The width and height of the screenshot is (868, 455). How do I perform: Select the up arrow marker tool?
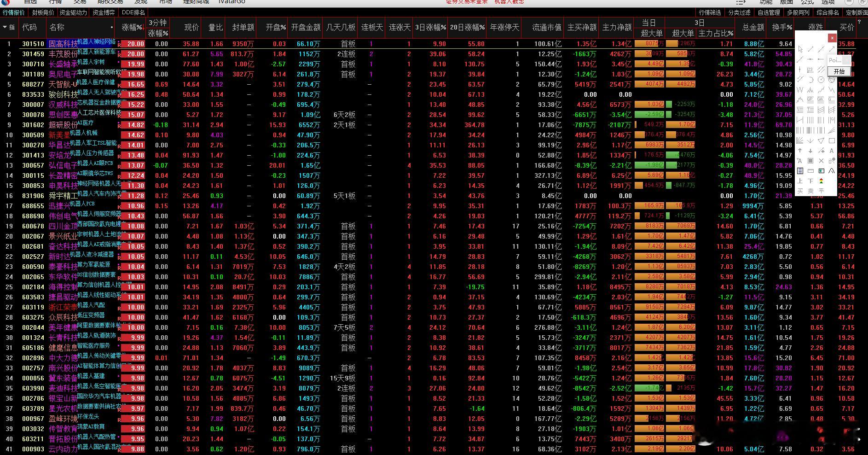point(800,150)
